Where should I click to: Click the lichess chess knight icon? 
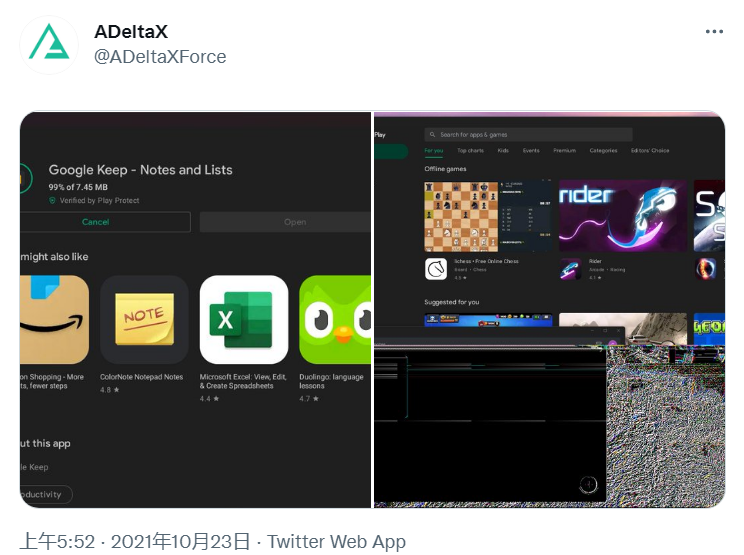436,269
